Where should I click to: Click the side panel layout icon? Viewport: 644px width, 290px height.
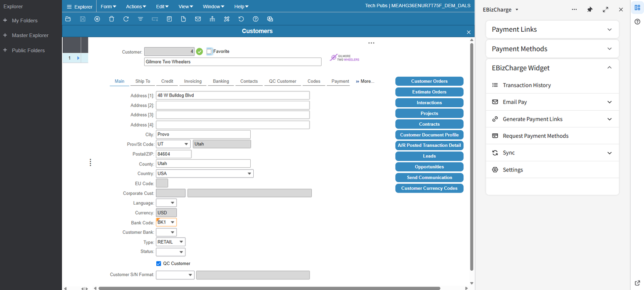(x=638, y=7)
